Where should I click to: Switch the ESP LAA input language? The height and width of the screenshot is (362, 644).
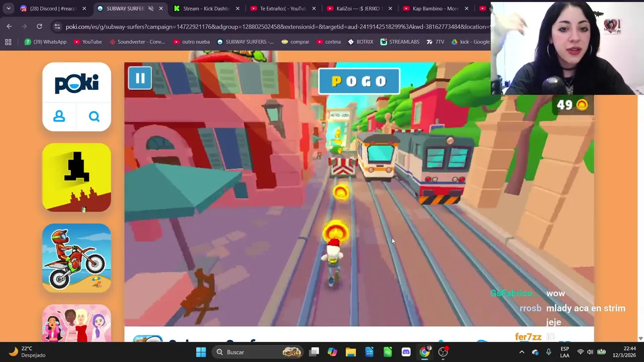point(565,352)
